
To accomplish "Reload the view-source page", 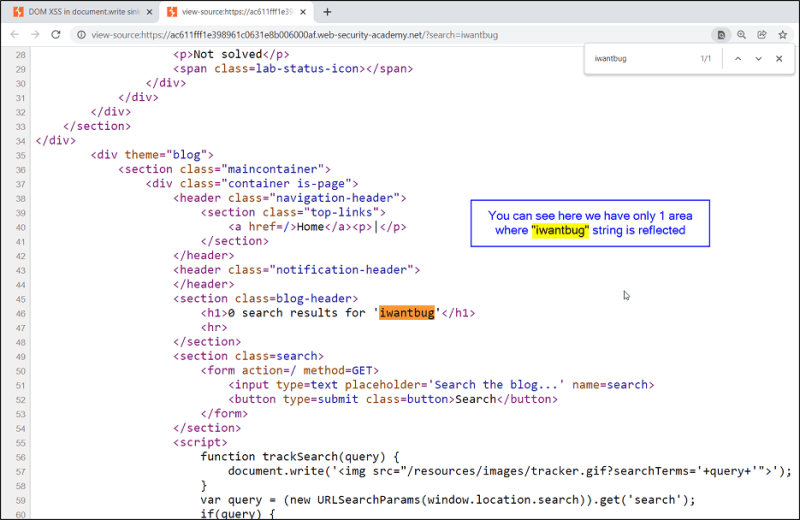I will 56,35.
